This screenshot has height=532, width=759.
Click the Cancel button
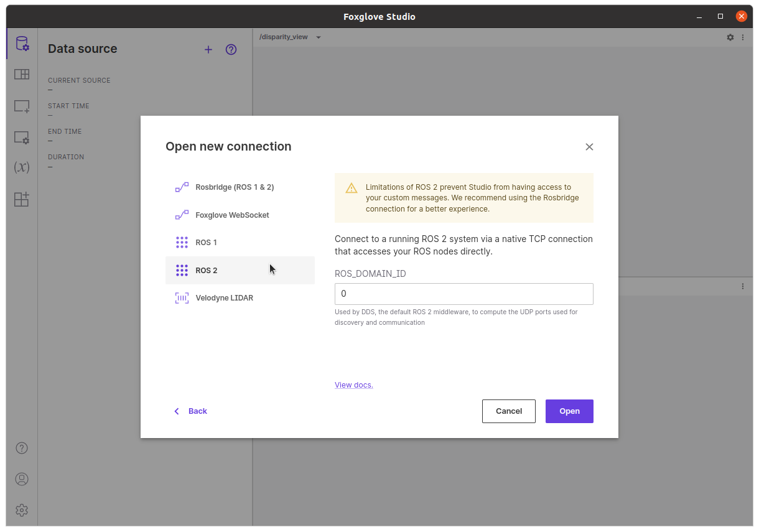click(x=509, y=411)
